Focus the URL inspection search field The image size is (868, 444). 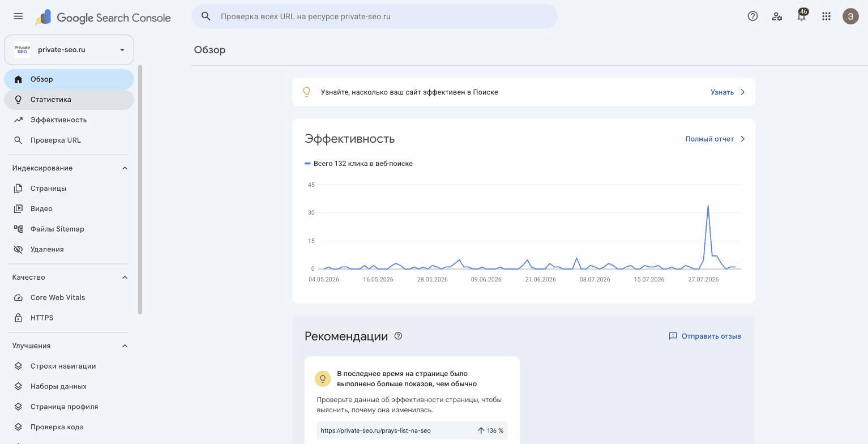374,16
